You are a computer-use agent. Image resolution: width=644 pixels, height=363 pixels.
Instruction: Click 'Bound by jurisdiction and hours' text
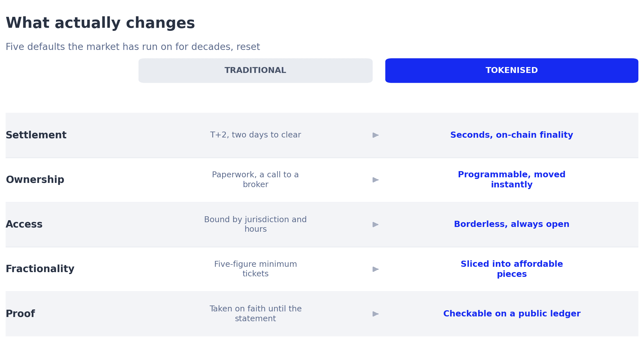click(x=255, y=224)
